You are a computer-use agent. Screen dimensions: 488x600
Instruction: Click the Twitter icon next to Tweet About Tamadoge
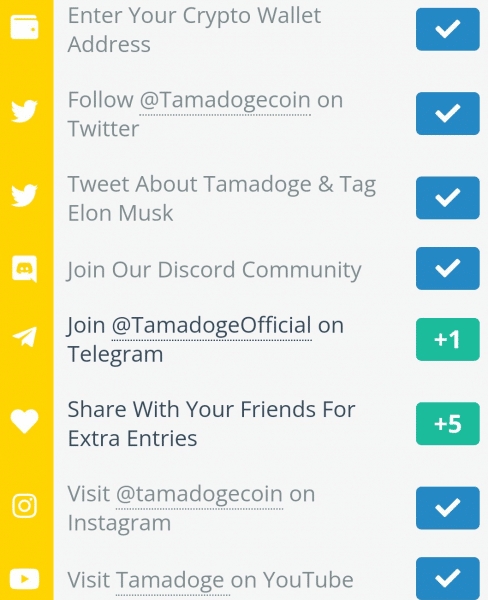coord(24,196)
